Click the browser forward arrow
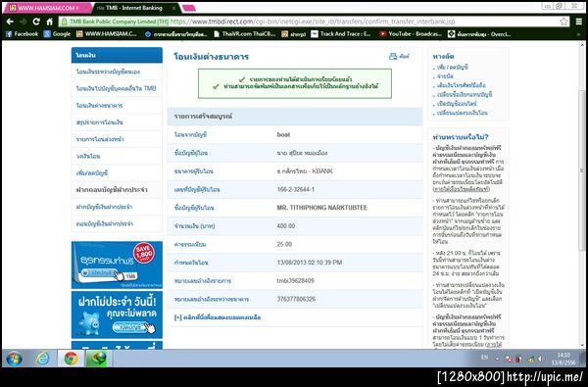This screenshot has height=387, width=588. [23, 22]
